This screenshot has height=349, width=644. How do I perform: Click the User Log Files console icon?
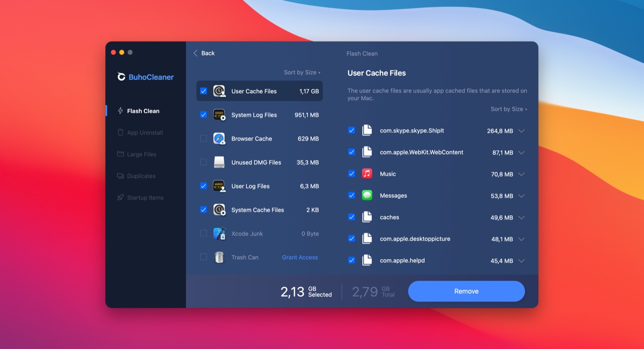[x=219, y=186]
